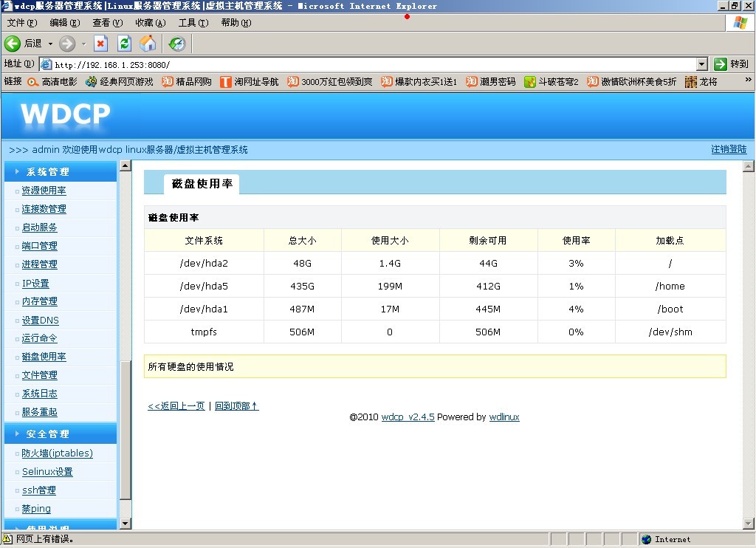The height and width of the screenshot is (548, 756).
Task: Click the sidebar scroll down arrow
Action: (x=126, y=524)
